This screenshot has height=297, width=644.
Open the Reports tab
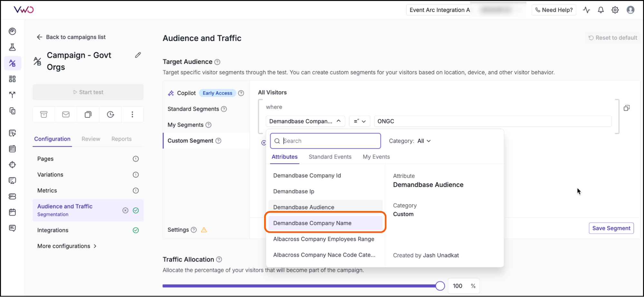tap(121, 139)
